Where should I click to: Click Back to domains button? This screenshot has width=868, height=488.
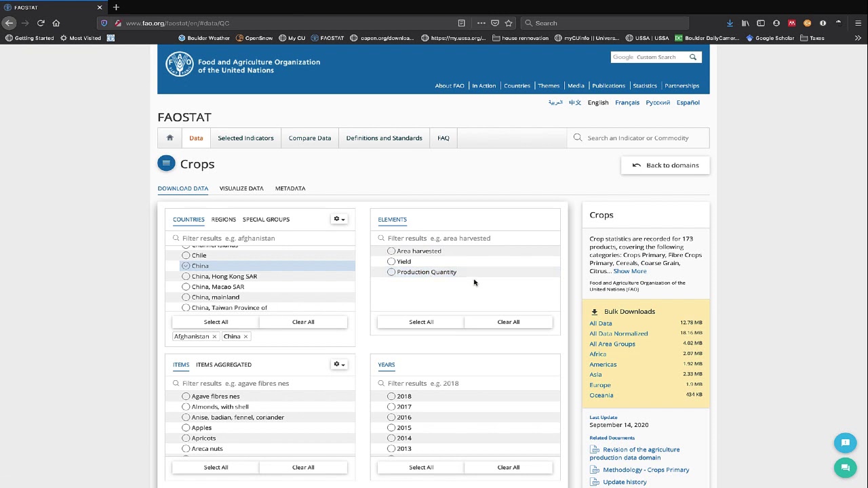(x=665, y=165)
